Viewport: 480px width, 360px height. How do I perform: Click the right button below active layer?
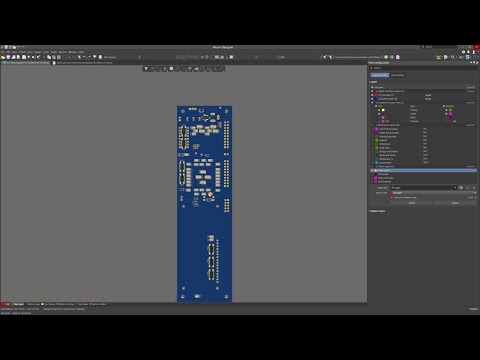(x=455, y=203)
